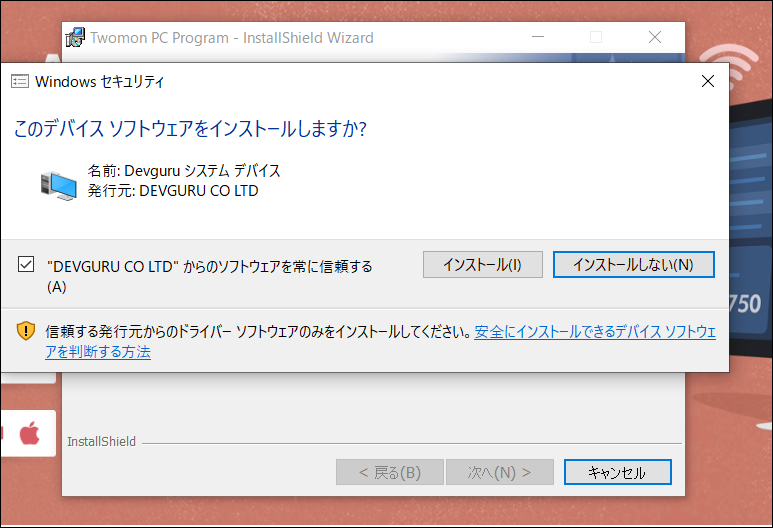
Task: Close the Windows セキュリティ dialog
Action: (x=708, y=81)
